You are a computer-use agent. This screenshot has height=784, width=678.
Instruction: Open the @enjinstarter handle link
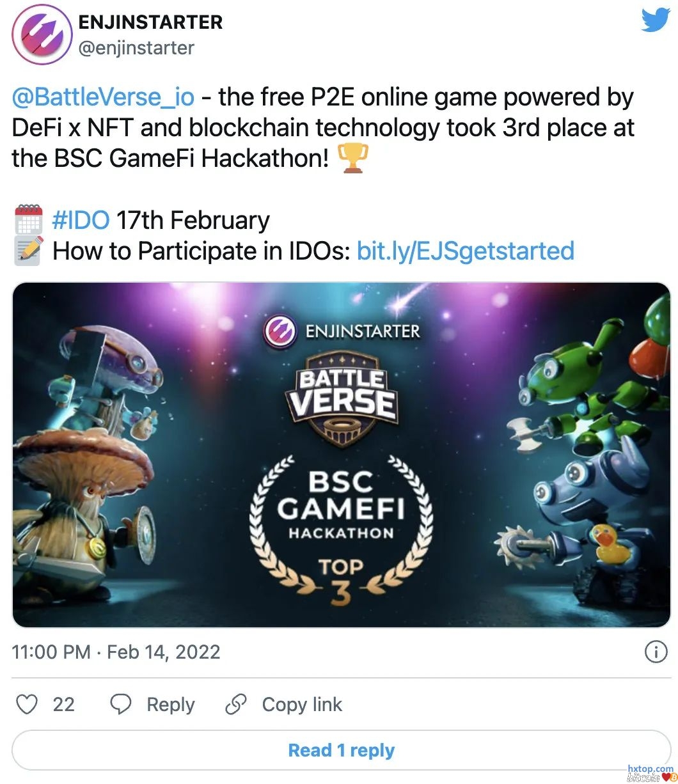pos(136,47)
